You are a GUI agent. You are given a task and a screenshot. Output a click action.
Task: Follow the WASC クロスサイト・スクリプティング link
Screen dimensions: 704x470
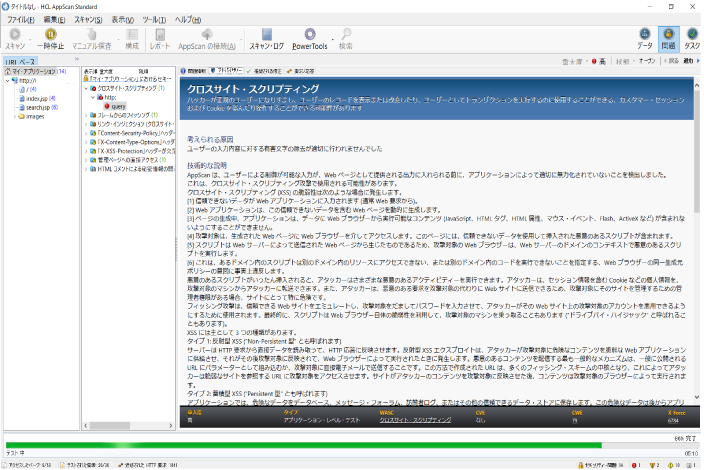click(415, 420)
